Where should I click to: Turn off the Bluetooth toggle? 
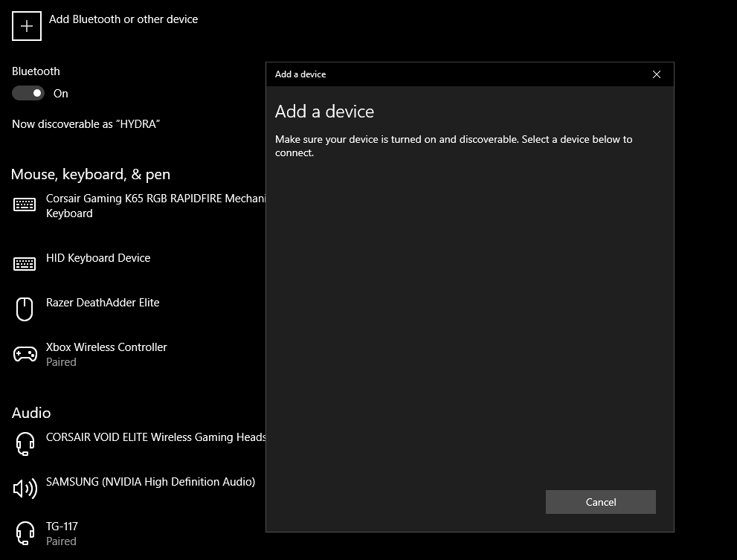pyautogui.click(x=28, y=93)
